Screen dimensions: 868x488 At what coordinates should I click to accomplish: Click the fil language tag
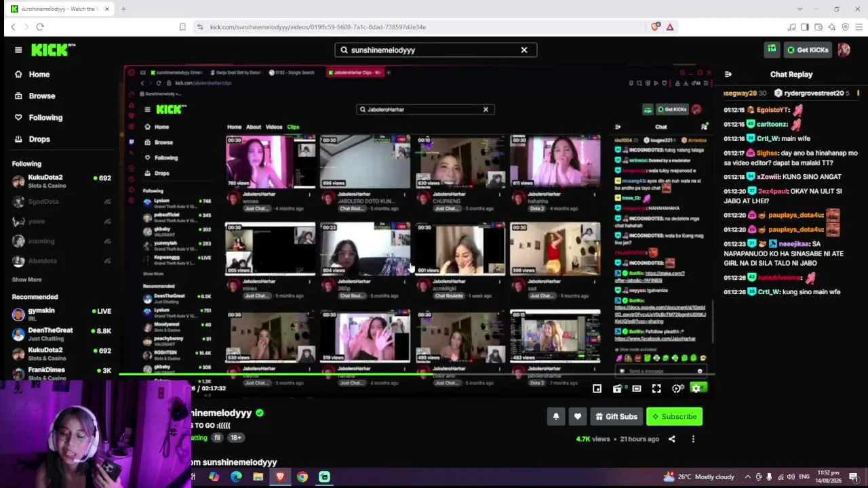pyautogui.click(x=218, y=438)
